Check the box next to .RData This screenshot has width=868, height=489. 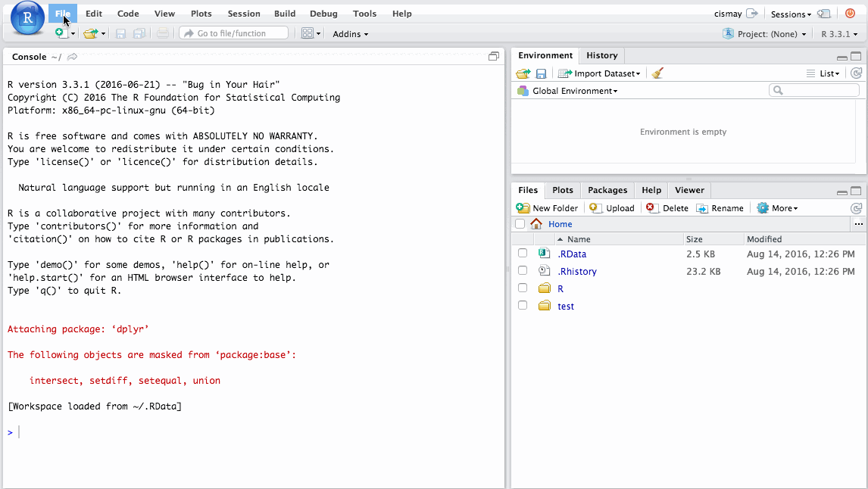point(523,254)
